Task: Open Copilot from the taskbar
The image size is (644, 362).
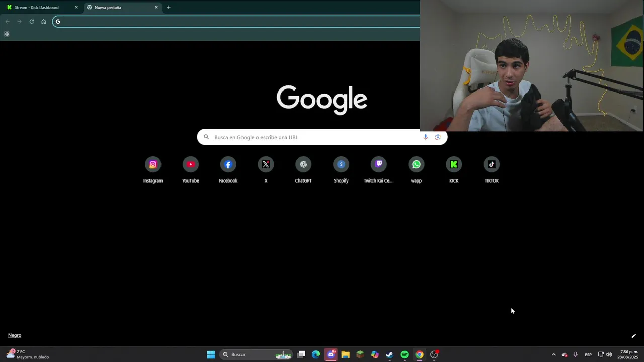Action: tap(375, 355)
